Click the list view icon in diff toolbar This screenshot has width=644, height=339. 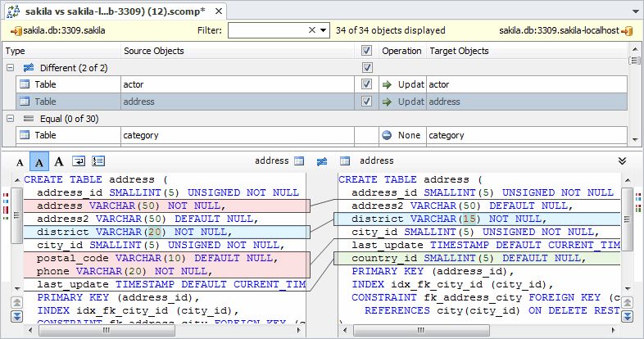click(x=98, y=161)
